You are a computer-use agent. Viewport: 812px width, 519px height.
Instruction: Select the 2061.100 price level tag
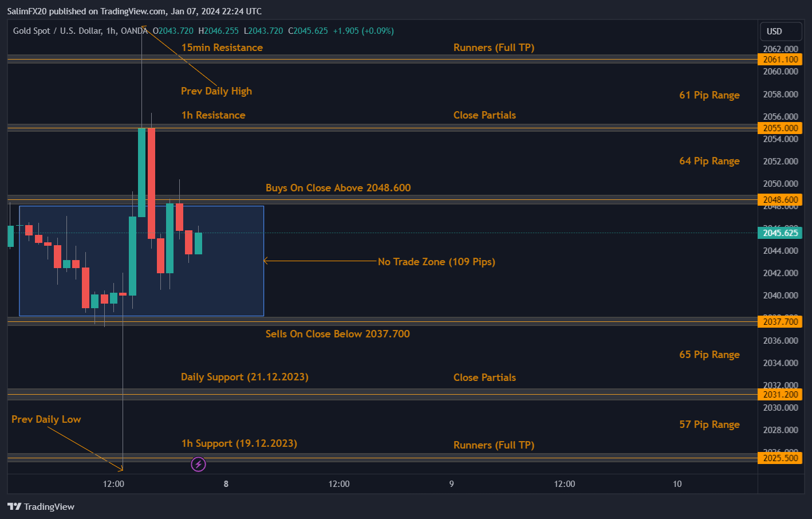(780, 59)
